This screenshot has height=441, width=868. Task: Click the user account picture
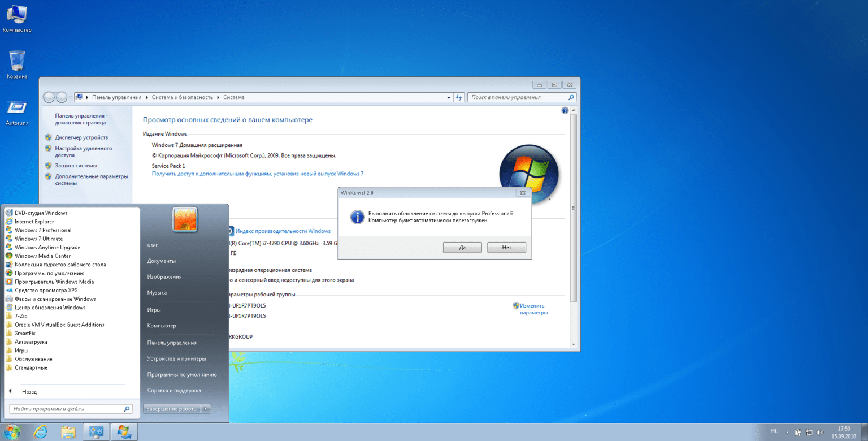point(185,220)
